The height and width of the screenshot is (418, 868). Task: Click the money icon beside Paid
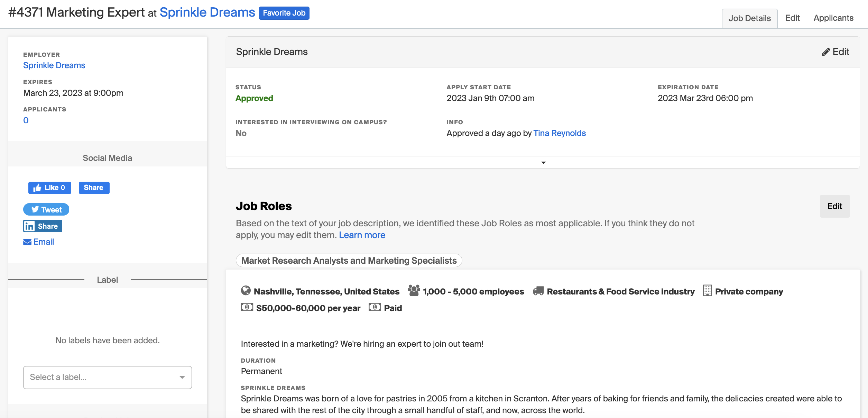(375, 307)
